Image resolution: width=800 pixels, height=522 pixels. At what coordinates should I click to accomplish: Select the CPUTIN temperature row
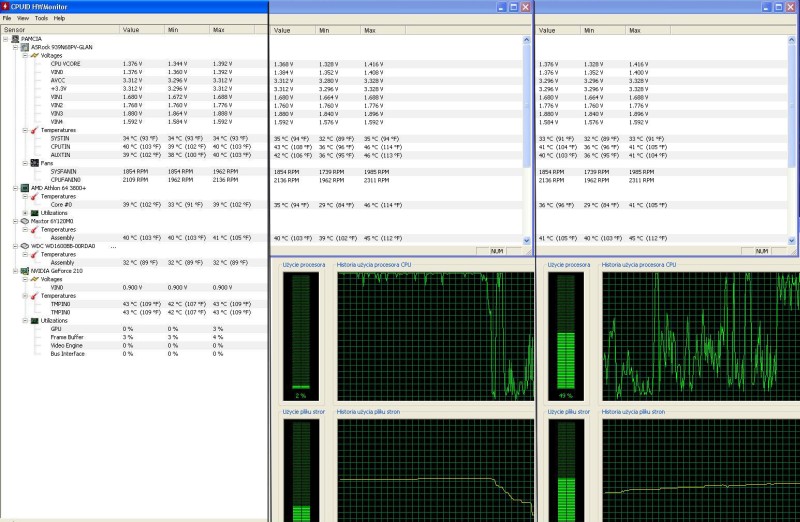[x=134, y=146]
